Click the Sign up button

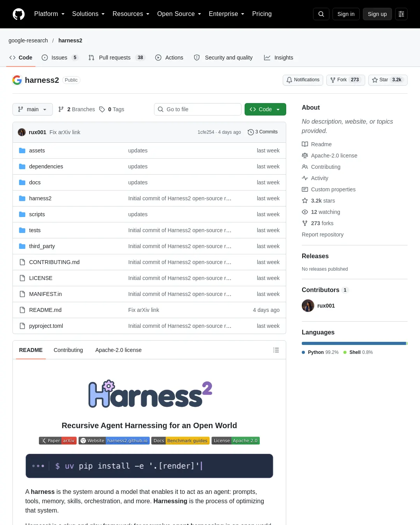pyautogui.click(x=377, y=14)
